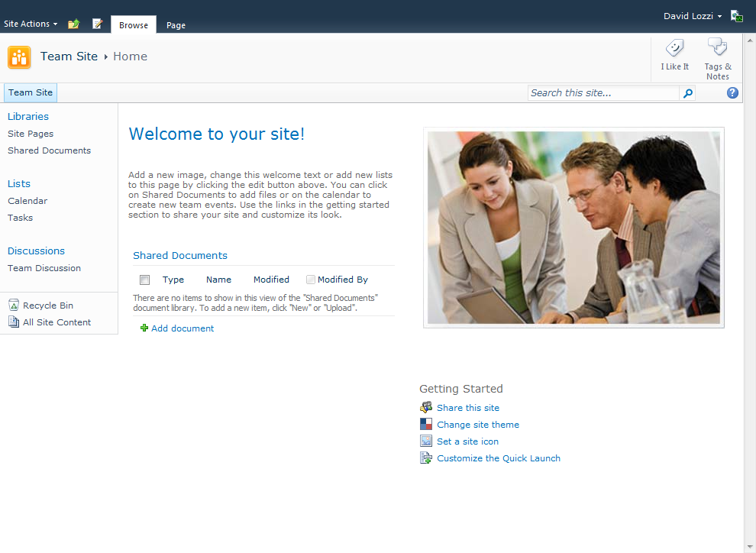This screenshot has height=553, width=756.
Task: Click the orange Team Site logo
Action: click(x=19, y=57)
